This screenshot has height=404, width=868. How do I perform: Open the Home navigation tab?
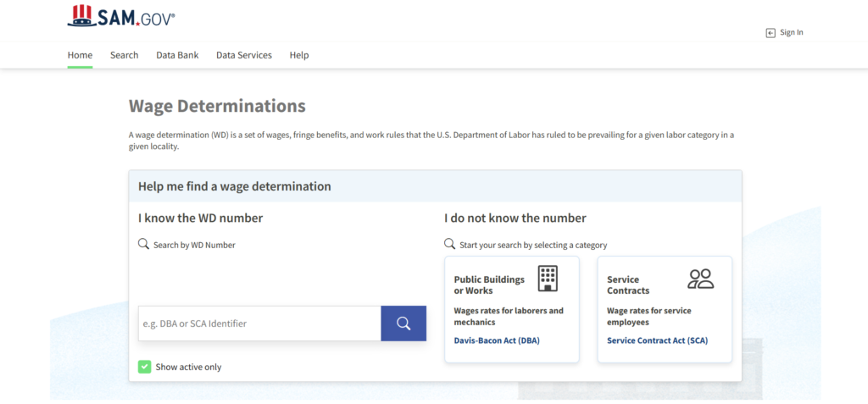tap(80, 55)
